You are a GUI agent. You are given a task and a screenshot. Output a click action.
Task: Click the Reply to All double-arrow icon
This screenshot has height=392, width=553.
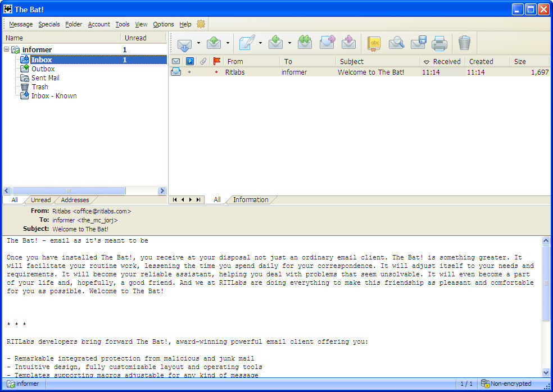[305, 43]
